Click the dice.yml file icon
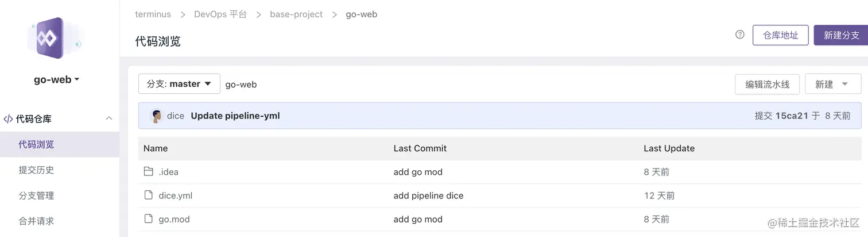The width and height of the screenshot is (868, 237). tap(149, 195)
